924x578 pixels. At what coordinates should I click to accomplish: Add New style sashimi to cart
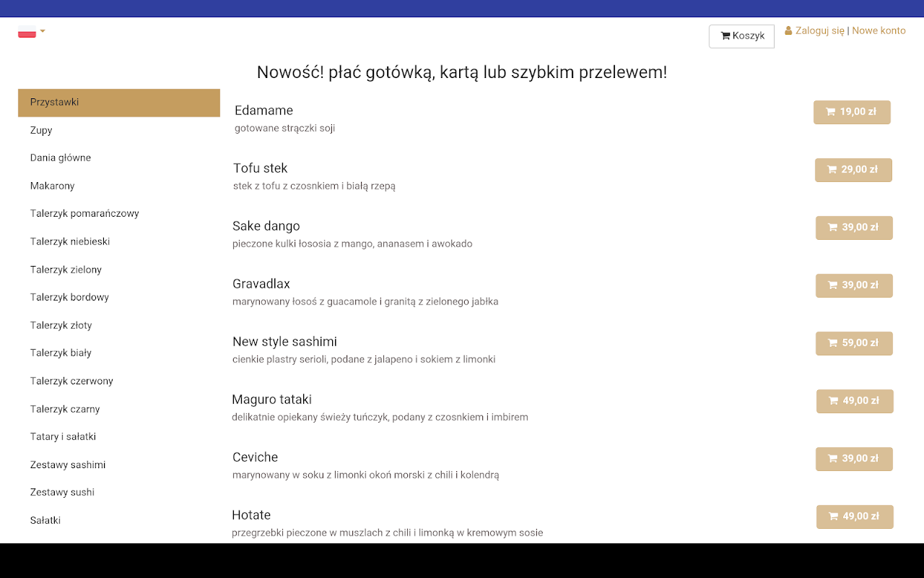click(854, 343)
